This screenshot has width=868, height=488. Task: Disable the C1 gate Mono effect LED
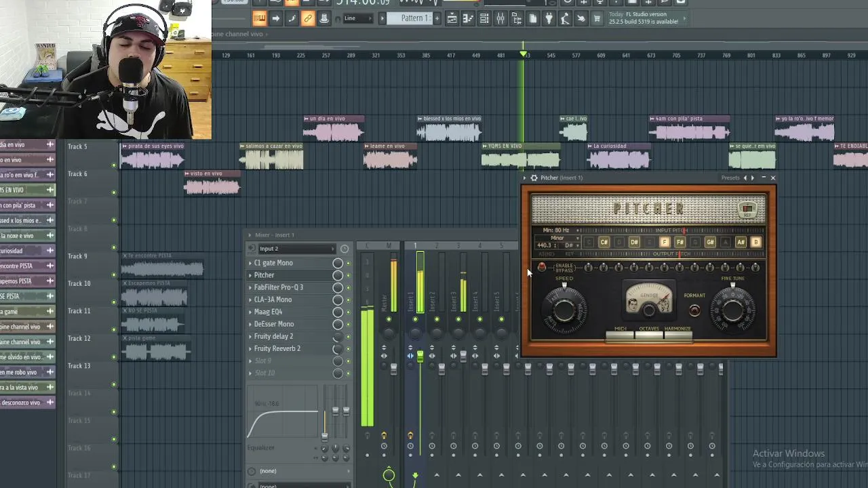(x=349, y=263)
